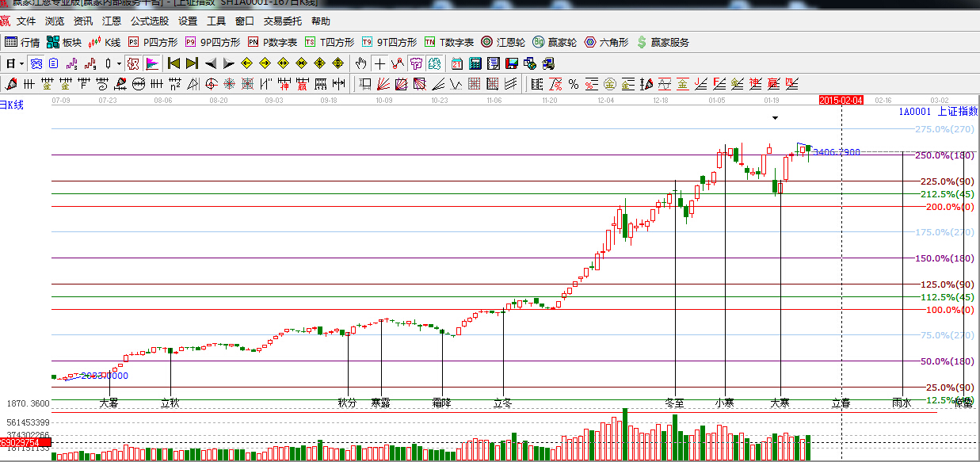Jump to the first bar with the left-end arrow

click(x=174, y=63)
